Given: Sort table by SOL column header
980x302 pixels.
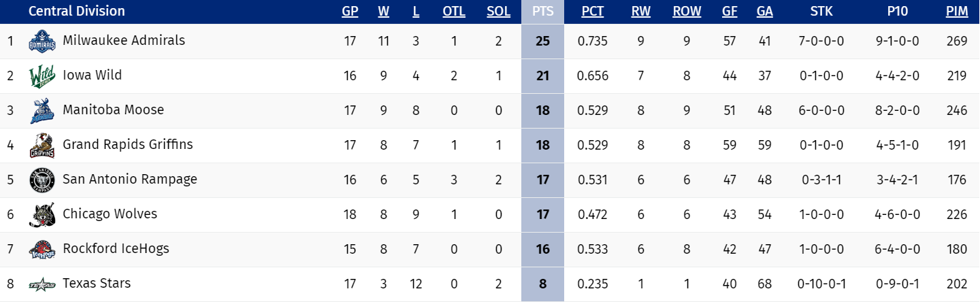Looking at the screenshot, I should coord(499,12).
